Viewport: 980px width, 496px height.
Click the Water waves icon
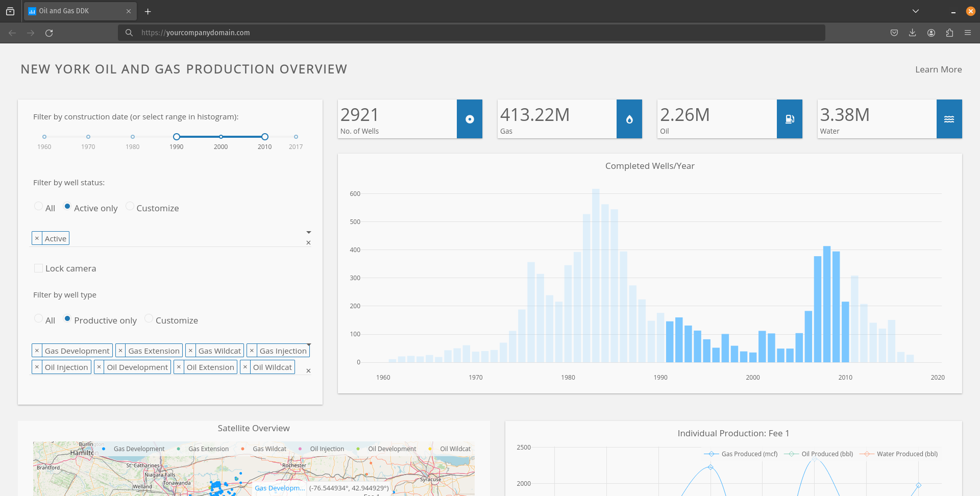[x=949, y=119]
